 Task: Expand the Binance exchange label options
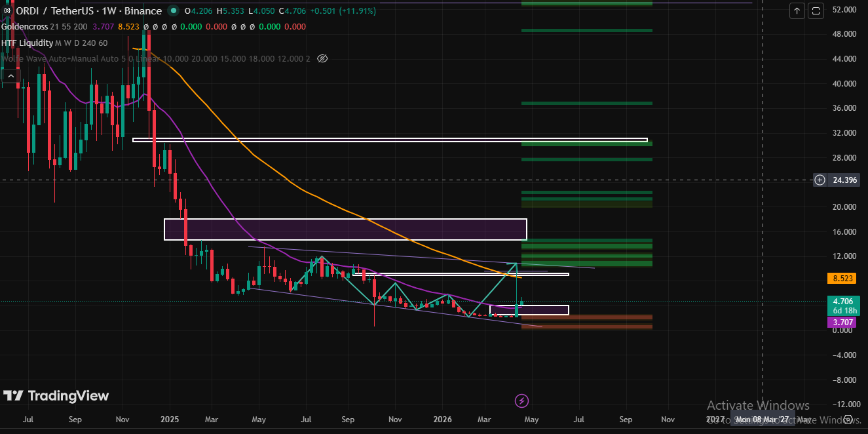pyautogui.click(x=142, y=10)
